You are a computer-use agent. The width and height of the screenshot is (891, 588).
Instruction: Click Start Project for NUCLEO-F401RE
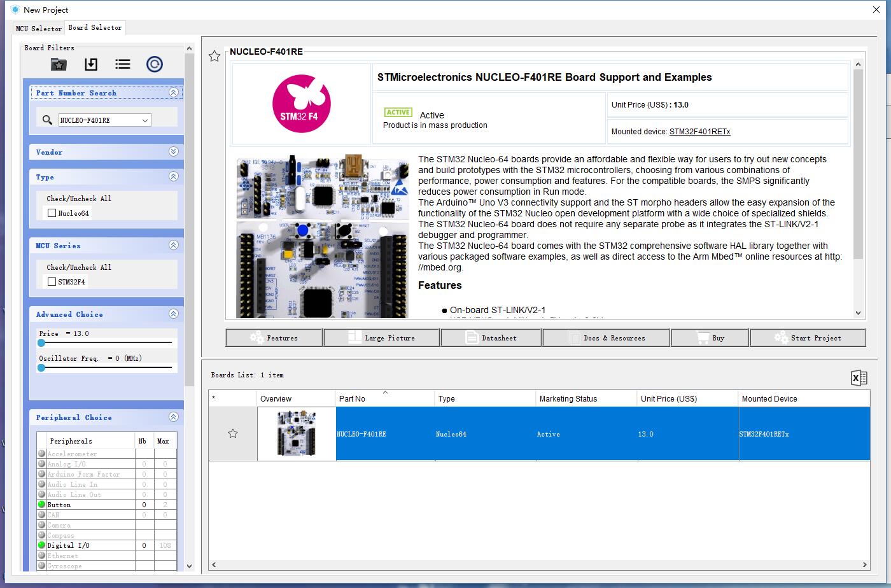[808, 337]
